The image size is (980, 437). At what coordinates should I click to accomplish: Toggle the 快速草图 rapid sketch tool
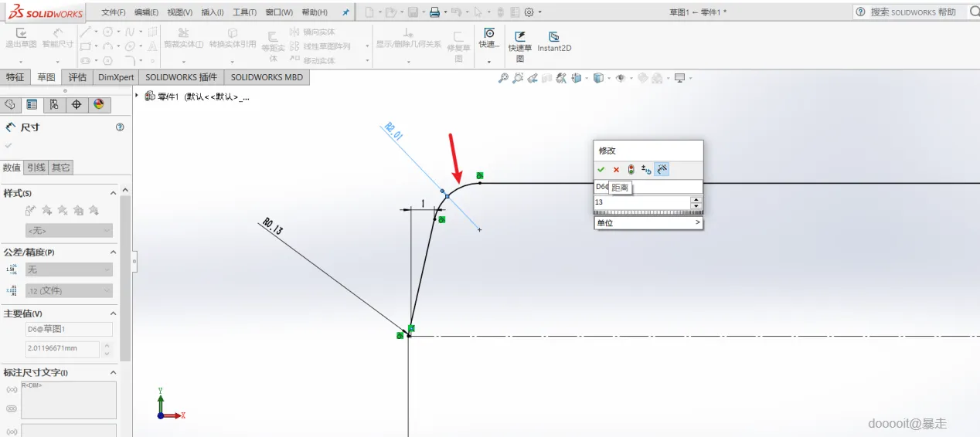520,46
